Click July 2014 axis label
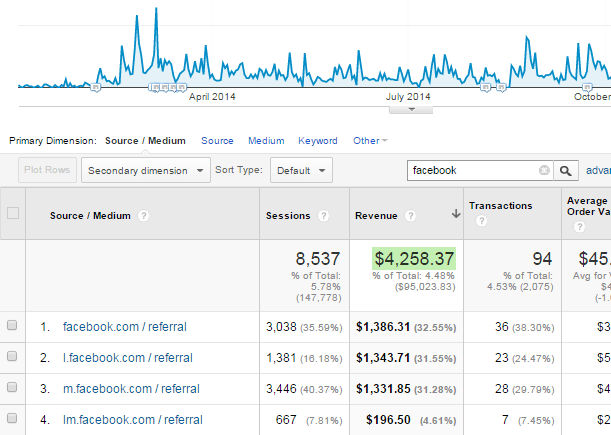 tap(408, 97)
